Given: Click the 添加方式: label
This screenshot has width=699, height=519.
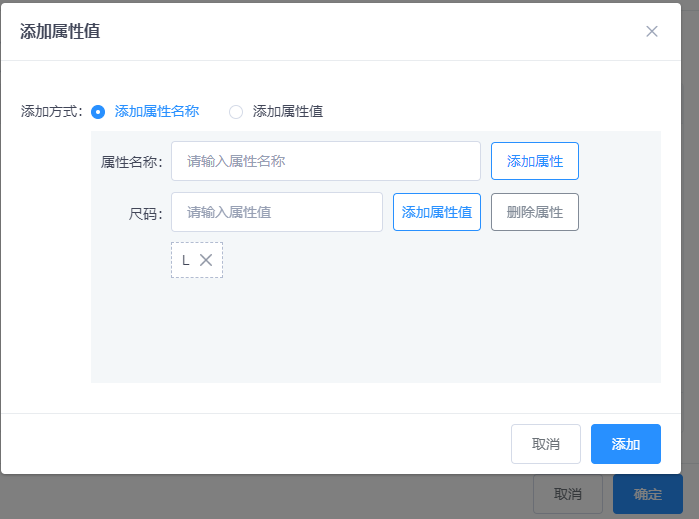Looking at the screenshot, I should (x=51, y=112).
